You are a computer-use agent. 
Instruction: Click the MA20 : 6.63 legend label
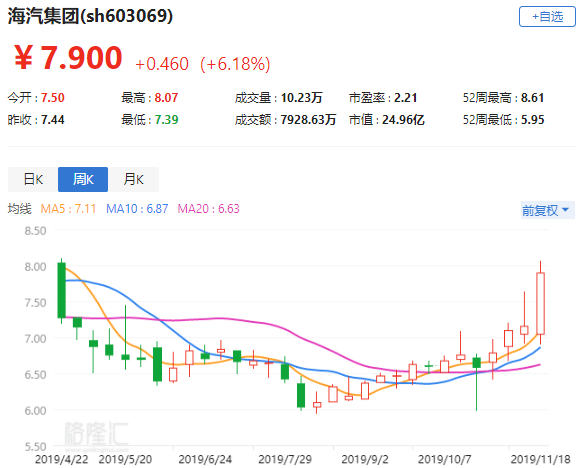[x=208, y=209]
